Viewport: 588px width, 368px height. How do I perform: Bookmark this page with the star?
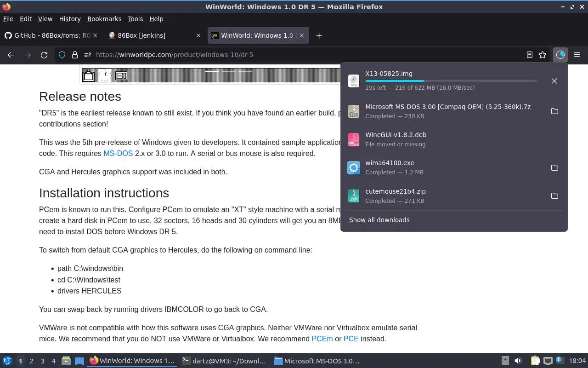pos(543,55)
